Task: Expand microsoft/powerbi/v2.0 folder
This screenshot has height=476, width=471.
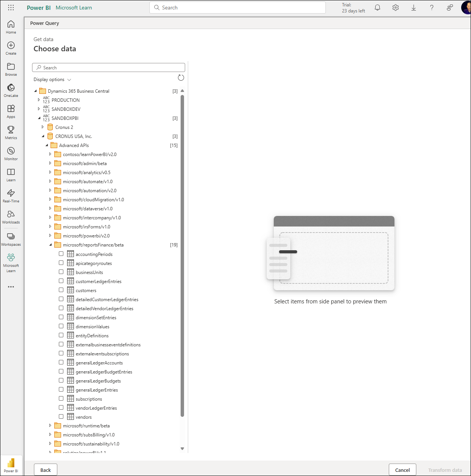Action: [x=50, y=236]
